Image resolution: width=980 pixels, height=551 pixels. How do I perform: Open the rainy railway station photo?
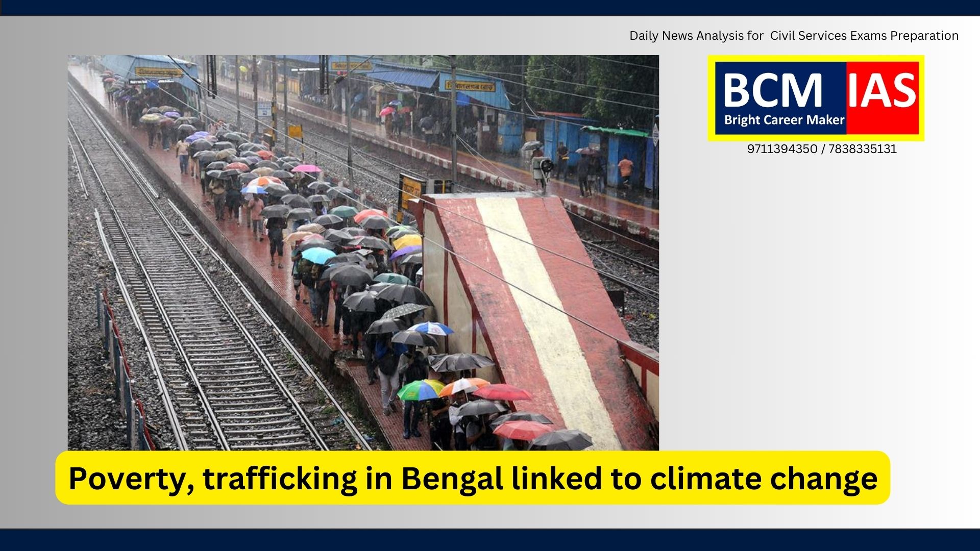point(363,253)
